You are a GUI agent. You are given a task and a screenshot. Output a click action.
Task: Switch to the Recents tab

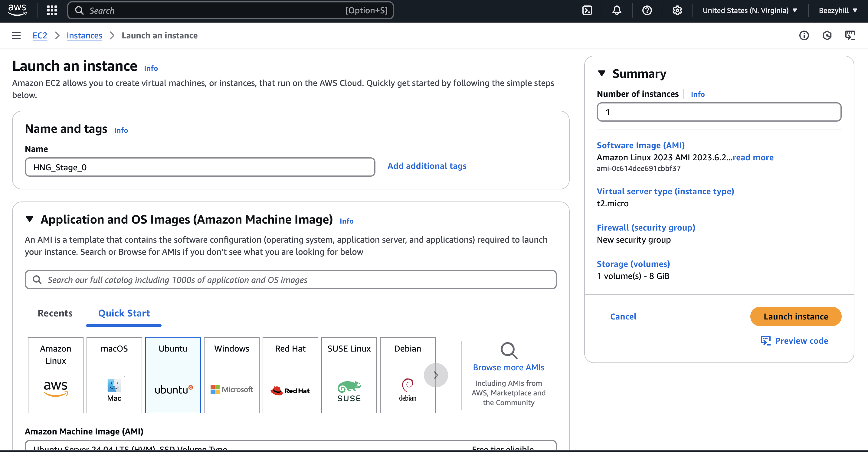[x=55, y=313]
